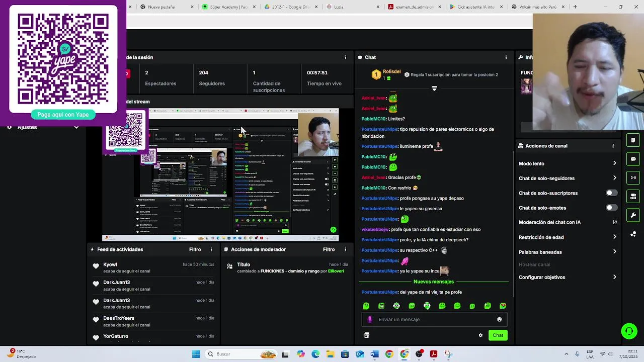The image size is (644, 362).
Task: Open Filtro in Feed de actividades
Action: tap(195, 249)
